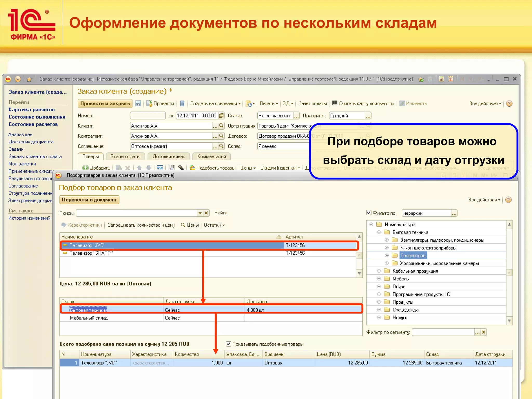Screen dimensions: 532x399
Task: Open search history dropdown arrow
Action: click(200, 213)
